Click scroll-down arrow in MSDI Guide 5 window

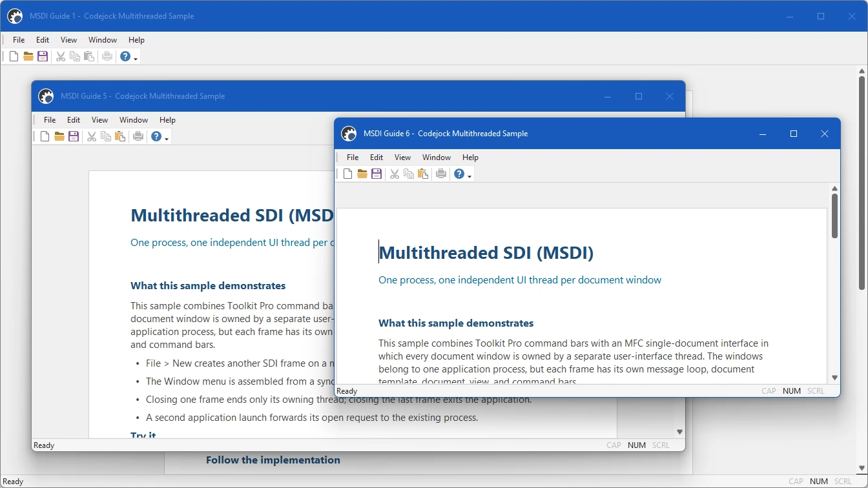(679, 432)
